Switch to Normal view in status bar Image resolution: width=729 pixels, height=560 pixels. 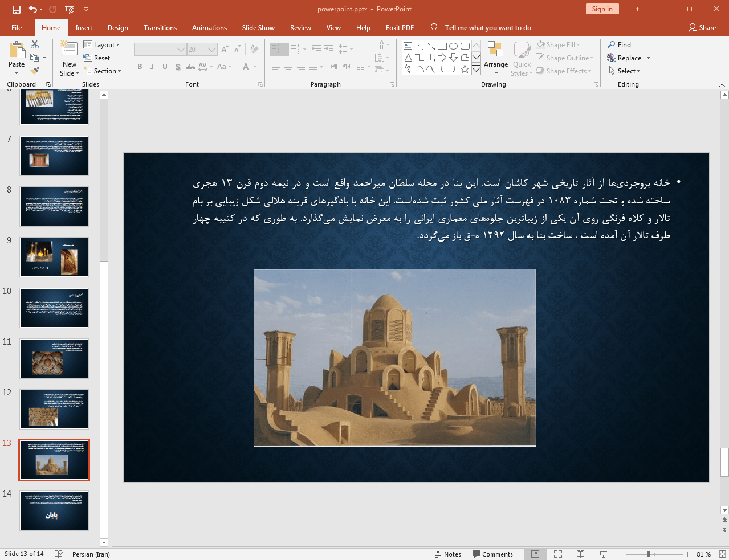click(535, 554)
